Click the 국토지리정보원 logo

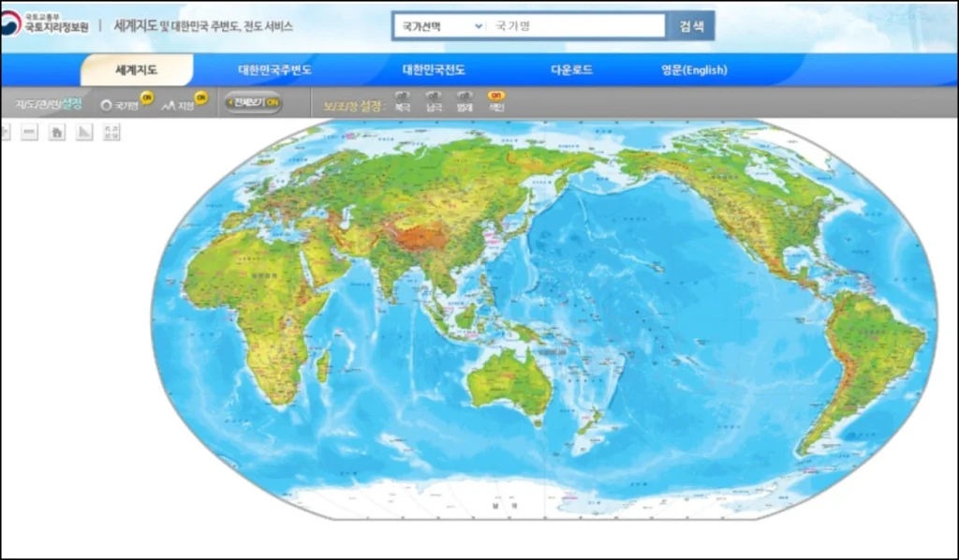(45, 24)
